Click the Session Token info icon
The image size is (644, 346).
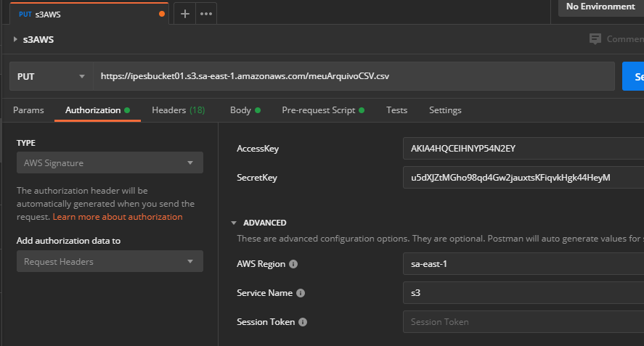coord(303,322)
